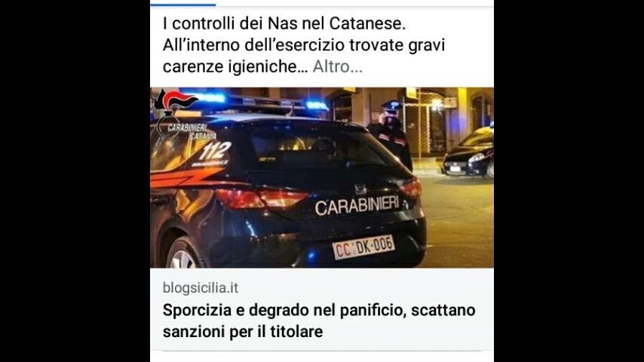Click the red tail light of the car
Image resolution: width=644 pixels, height=362 pixels.
[x=261, y=198]
